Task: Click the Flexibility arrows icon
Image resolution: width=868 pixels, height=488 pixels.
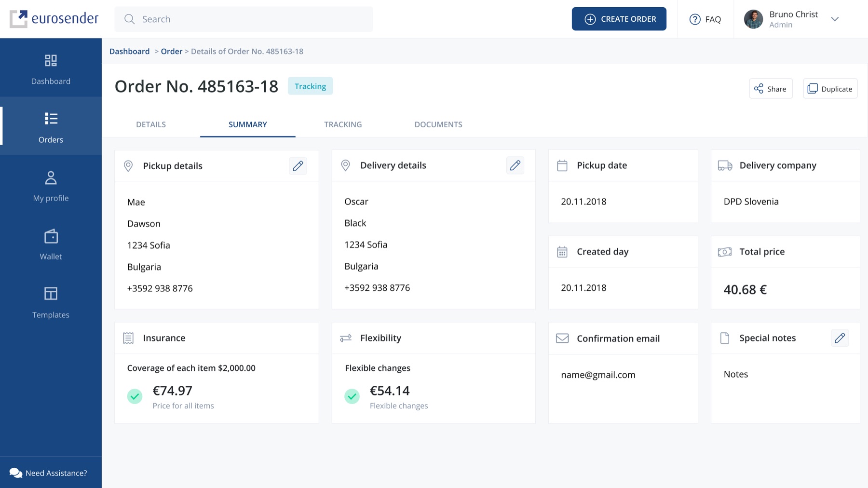Action: coord(345,338)
